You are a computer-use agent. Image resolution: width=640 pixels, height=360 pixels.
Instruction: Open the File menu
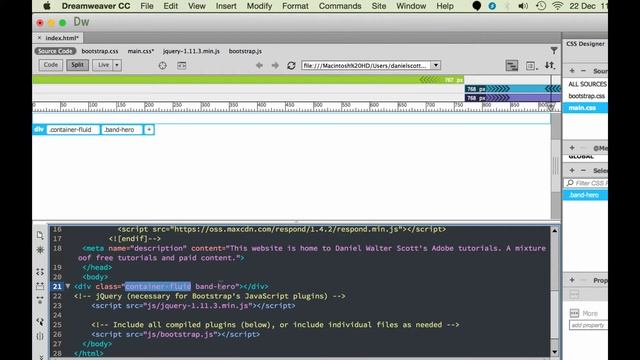(147, 6)
